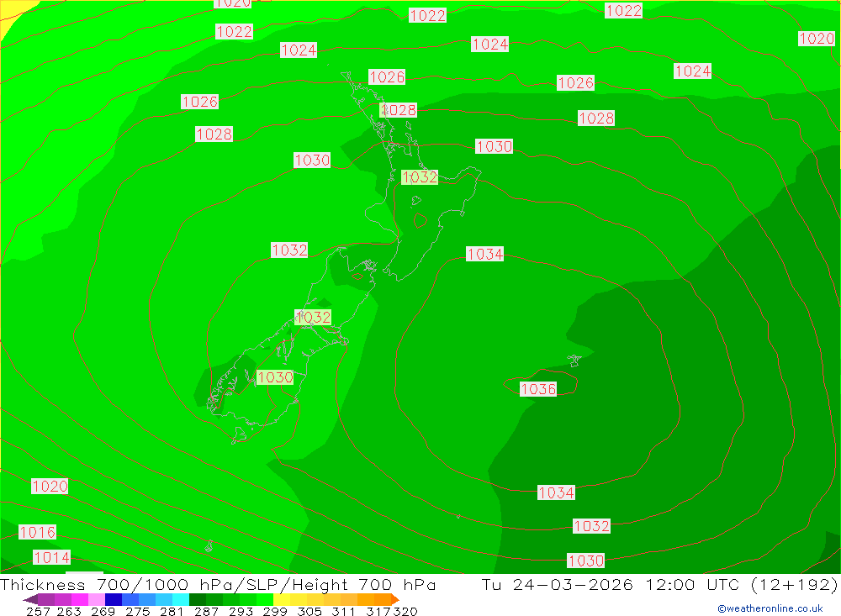Click the 1016 isobar label
This screenshot has width=841, height=616.
coord(37,532)
